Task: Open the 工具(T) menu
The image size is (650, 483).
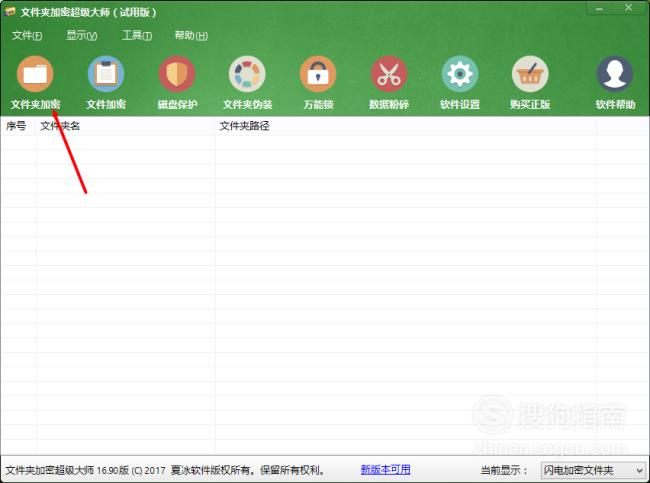Action: click(137, 36)
